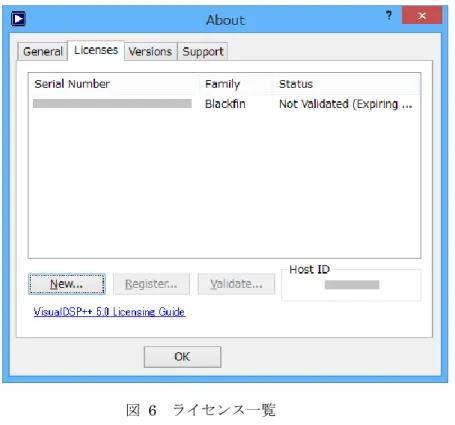
Task: Sort by the Family column header
Action: (236, 84)
